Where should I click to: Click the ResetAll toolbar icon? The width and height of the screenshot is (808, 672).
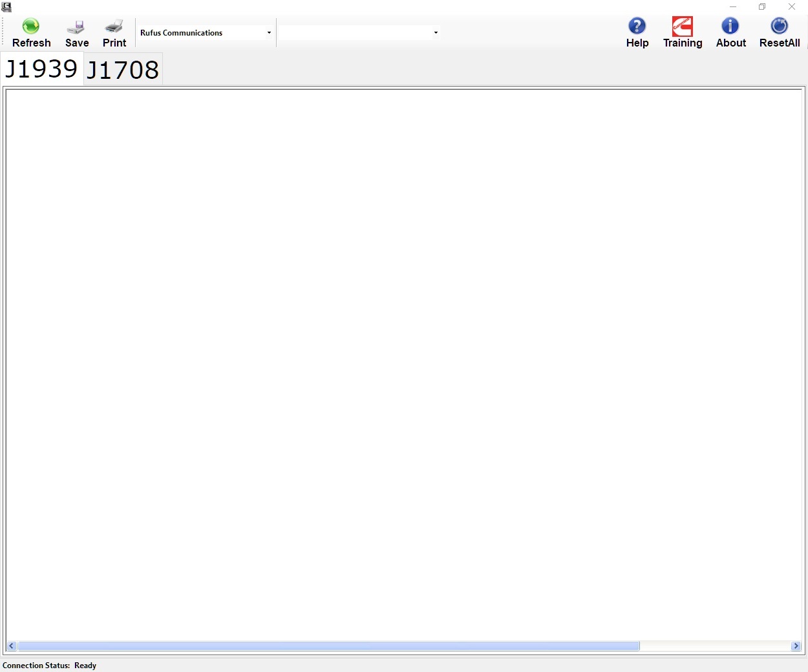tap(779, 26)
